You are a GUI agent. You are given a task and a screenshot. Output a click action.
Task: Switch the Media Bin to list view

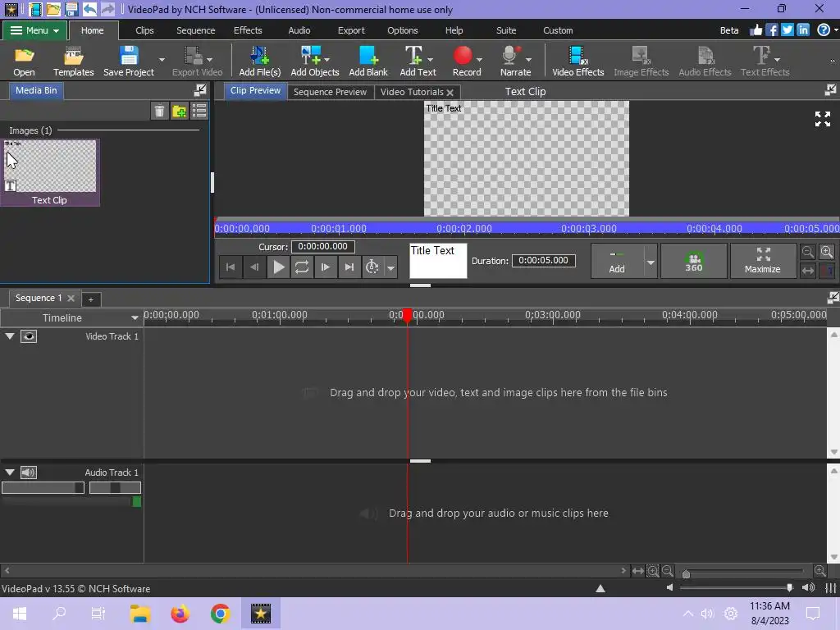199,111
